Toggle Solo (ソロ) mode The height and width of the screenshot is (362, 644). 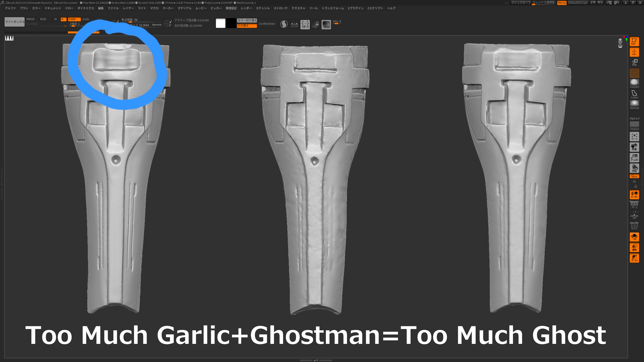(x=634, y=237)
